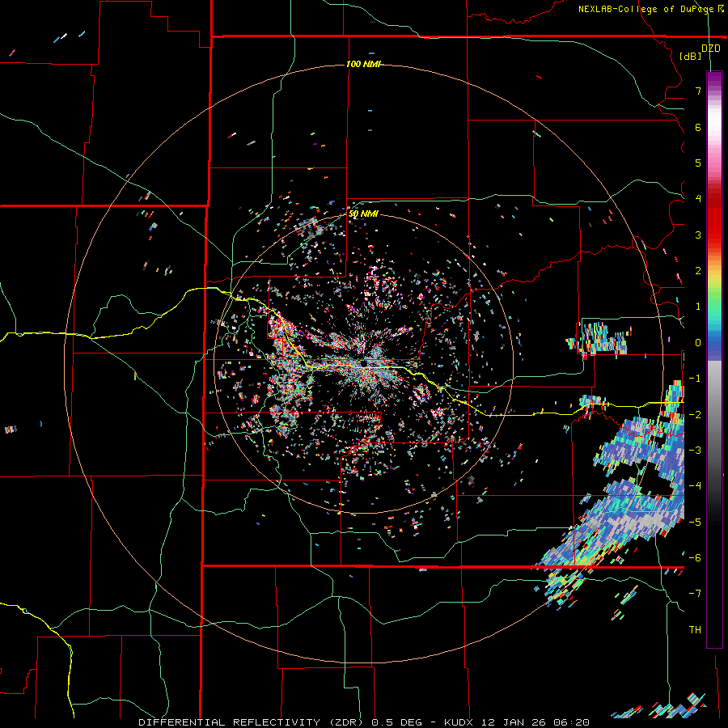Click the -6 value on the color scale

[694, 558]
